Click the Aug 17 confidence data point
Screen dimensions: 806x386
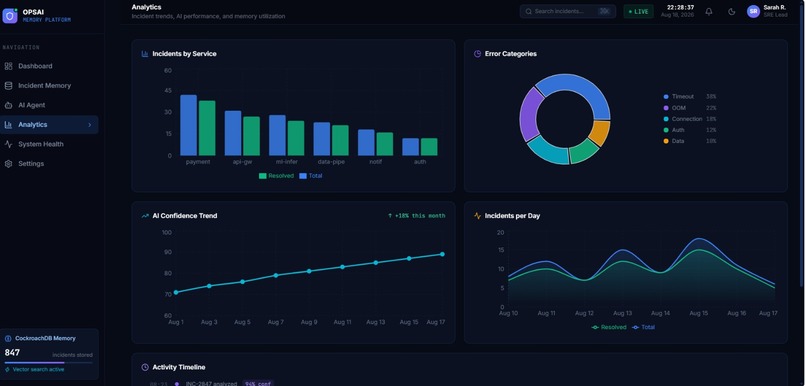point(442,254)
